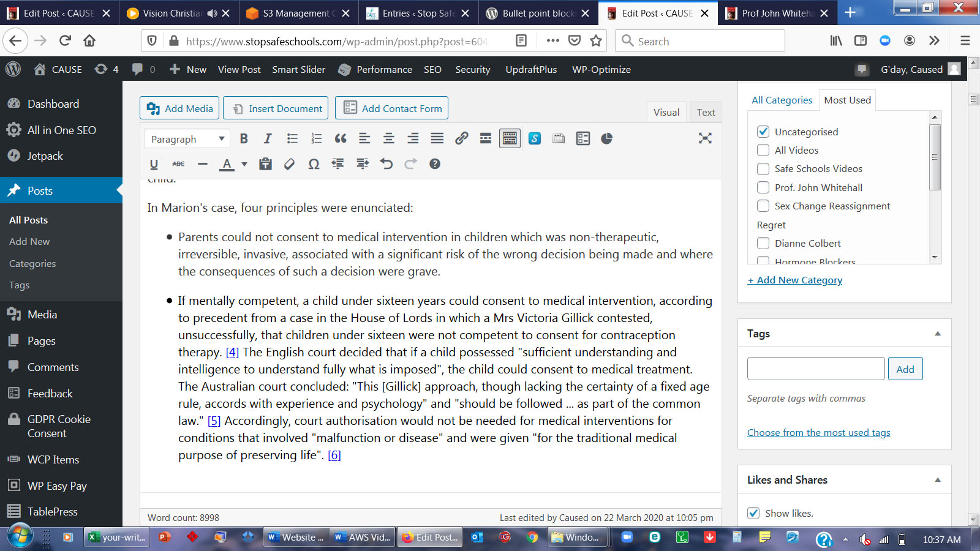This screenshot has width=980, height=551.
Task: Switch to All Categories tab
Action: [x=782, y=100]
